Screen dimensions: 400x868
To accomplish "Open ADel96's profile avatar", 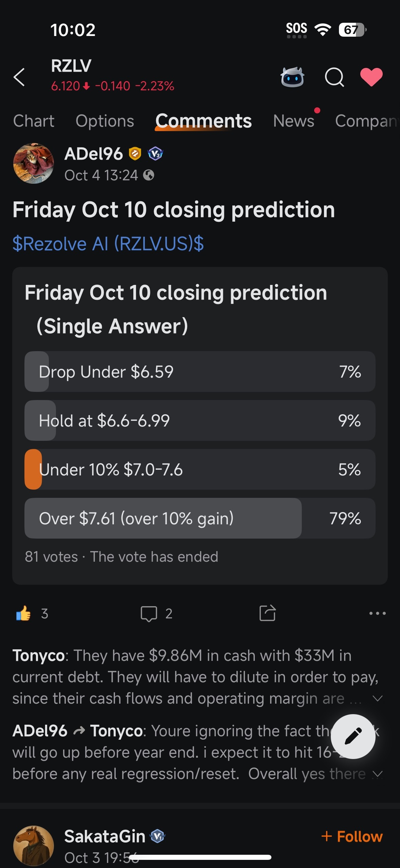I will click(33, 163).
